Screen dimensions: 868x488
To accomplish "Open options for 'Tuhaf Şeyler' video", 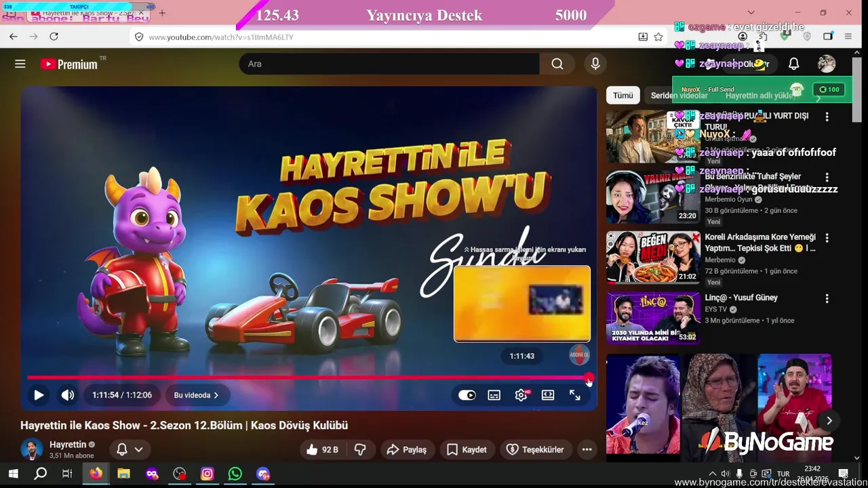I will (827, 178).
